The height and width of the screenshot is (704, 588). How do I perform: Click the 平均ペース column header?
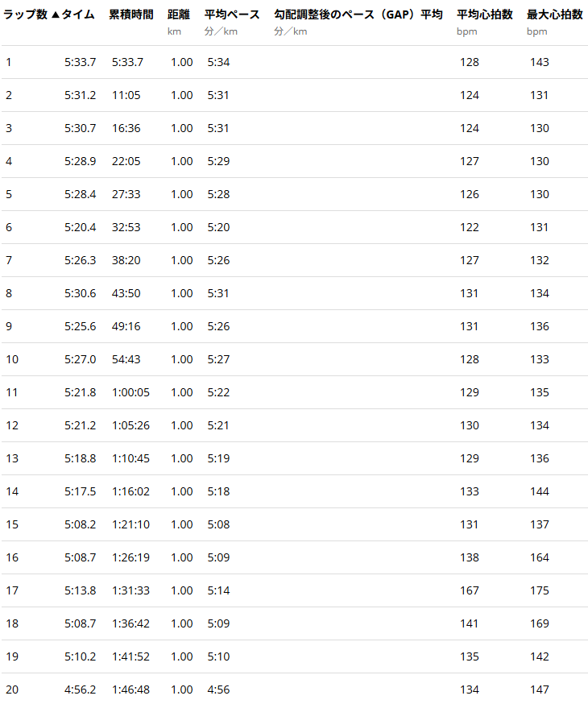[x=232, y=15]
